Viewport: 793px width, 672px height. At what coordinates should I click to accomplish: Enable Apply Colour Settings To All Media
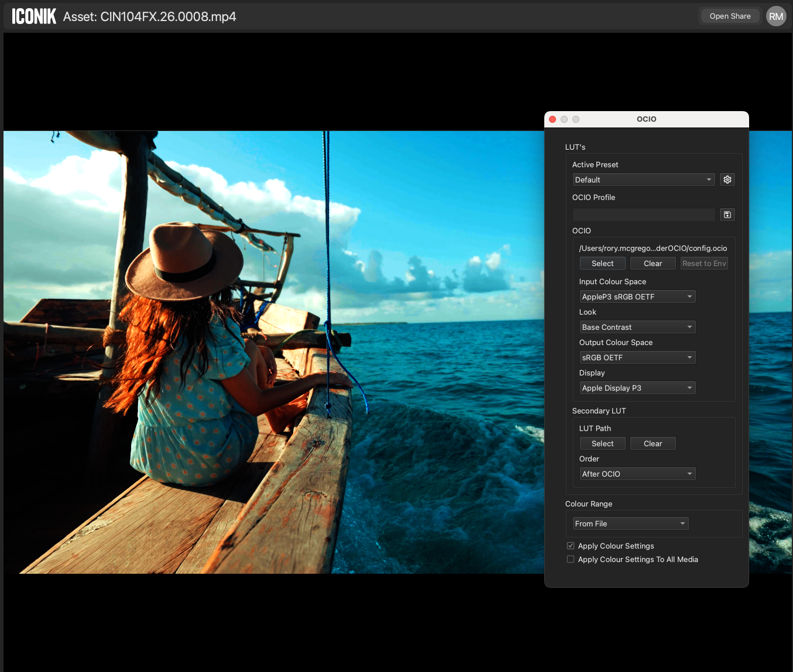point(571,559)
